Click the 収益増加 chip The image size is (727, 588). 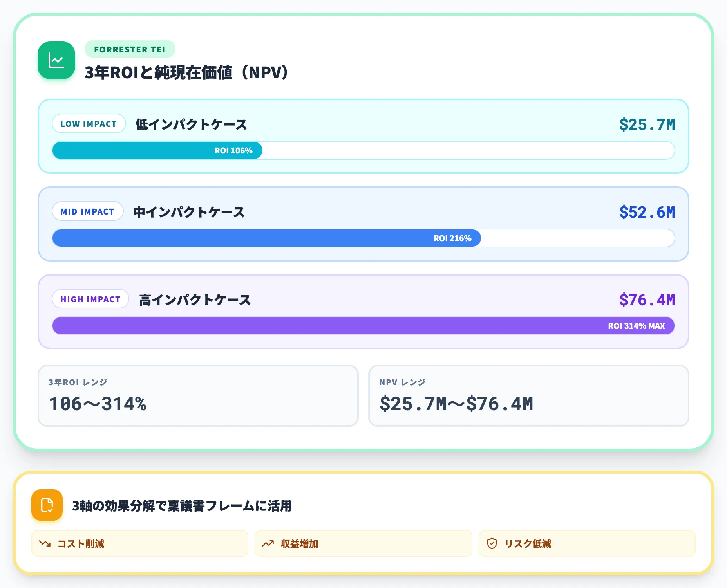coord(363,543)
